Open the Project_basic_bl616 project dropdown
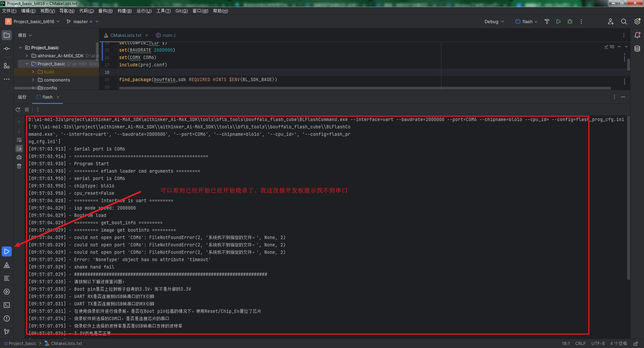Screen dimensions: 644x348 [33, 21]
